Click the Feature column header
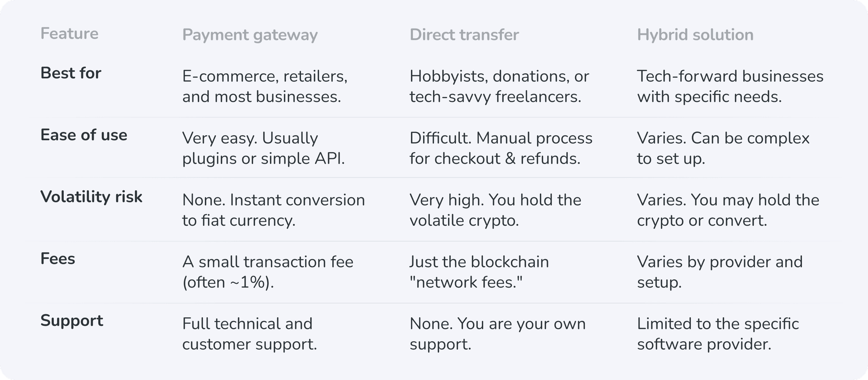Screen dimensions: 868x380 69,34
